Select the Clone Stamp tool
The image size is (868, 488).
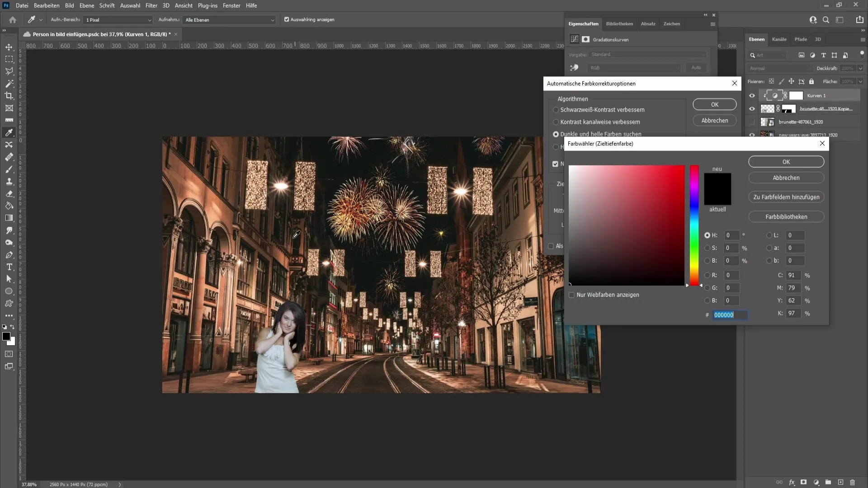[x=9, y=181]
